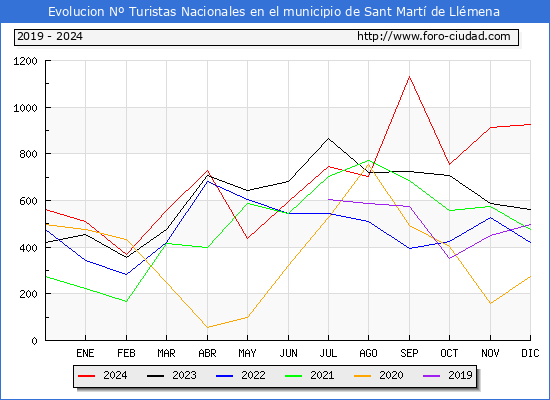This screenshot has width=550, height=400.
Task: Click the AGO month axis label
Action: [368, 353]
